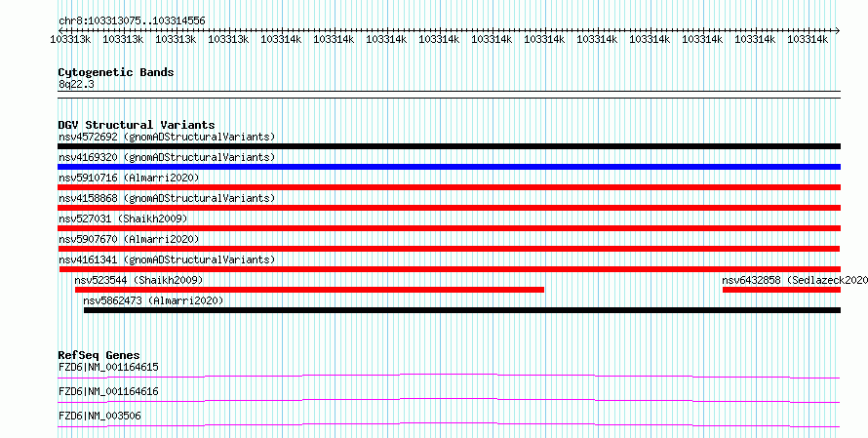Image resolution: width=868 pixels, height=438 pixels.
Task: Click the first 103314k ruler tick label
Action: pyautogui.click(x=281, y=39)
